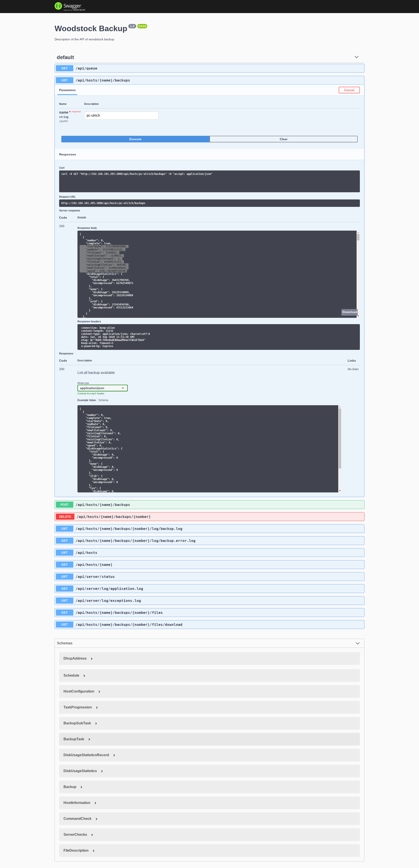
Task: Select the Parameters tab
Action: click(x=67, y=90)
